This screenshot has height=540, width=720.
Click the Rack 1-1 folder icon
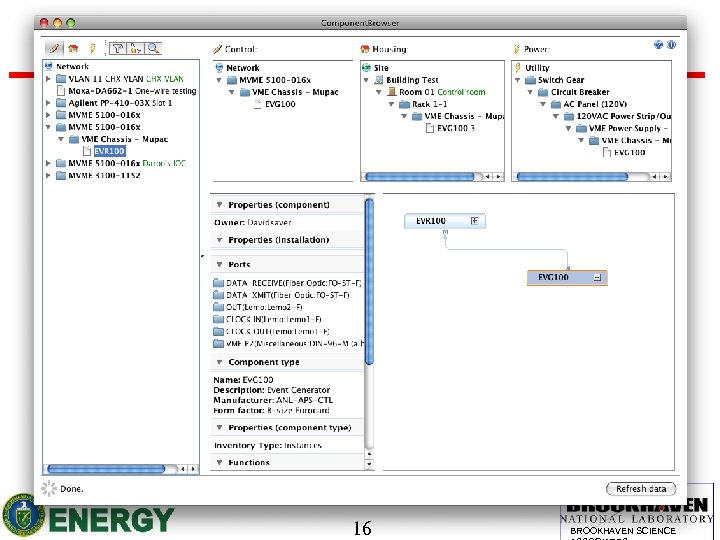(x=404, y=104)
